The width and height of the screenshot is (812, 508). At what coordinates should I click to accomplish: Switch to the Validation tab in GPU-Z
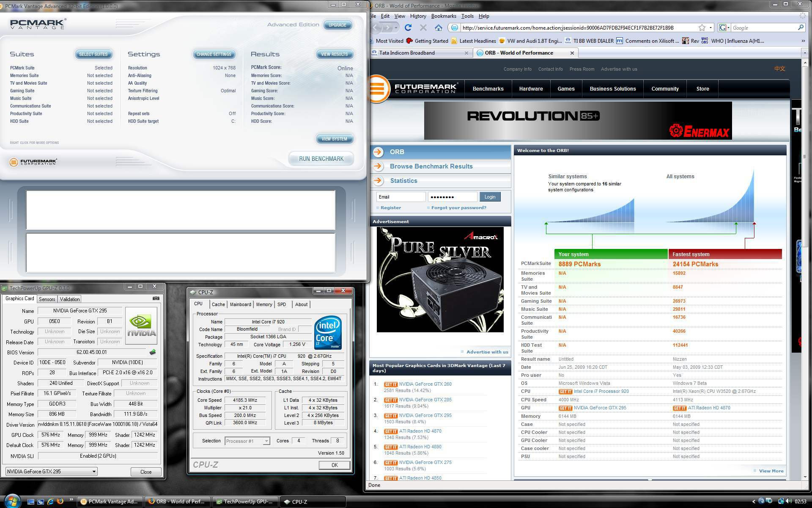[x=70, y=299]
